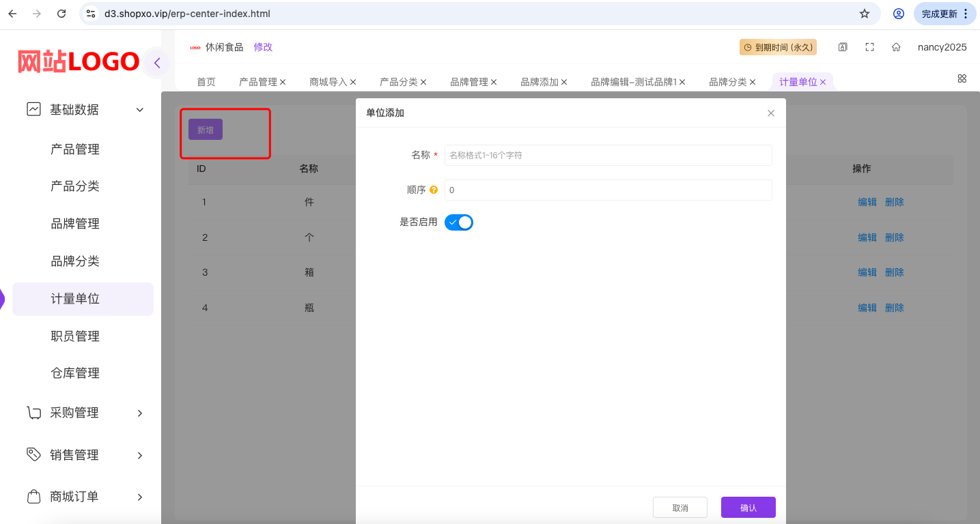The height and width of the screenshot is (524, 980).
Task: Close the 单位添加 dialog with X
Action: (x=771, y=113)
